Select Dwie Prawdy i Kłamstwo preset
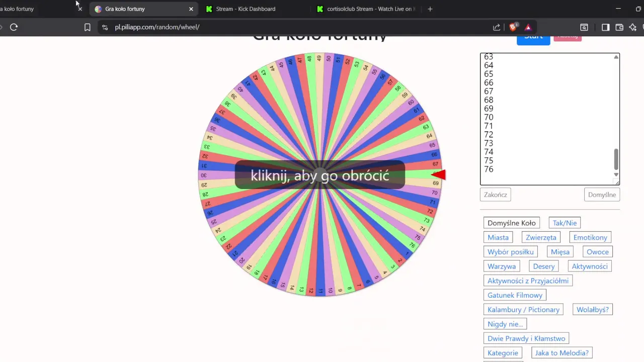The image size is (644, 362). pos(526,338)
